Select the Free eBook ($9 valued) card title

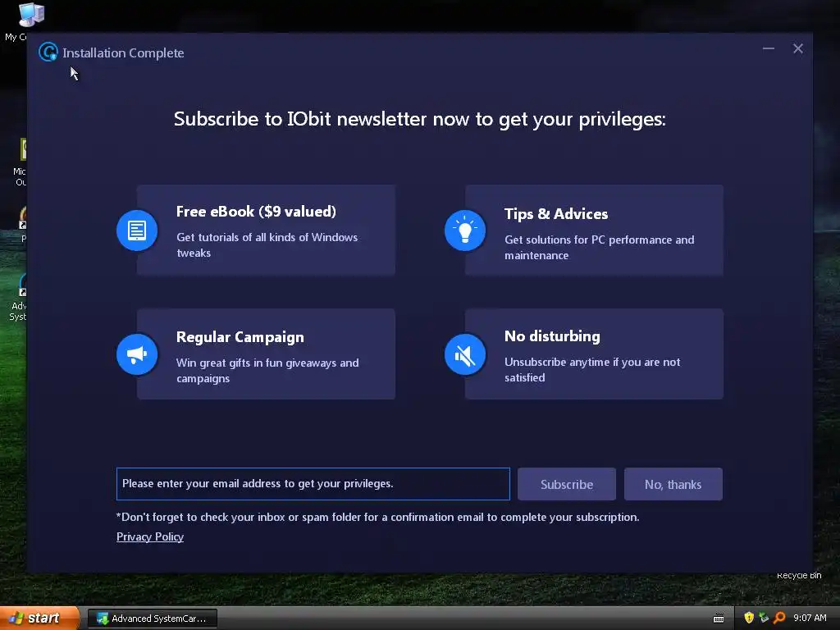[x=256, y=212]
